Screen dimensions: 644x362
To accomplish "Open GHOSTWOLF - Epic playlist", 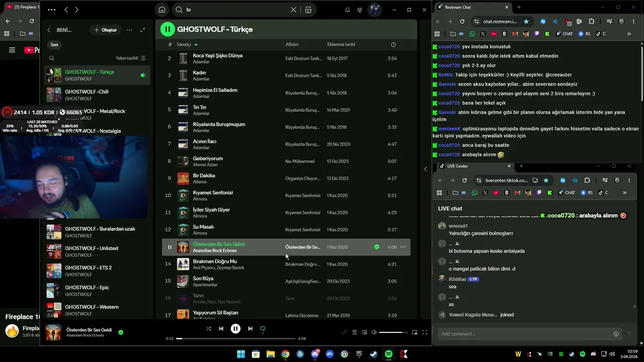I will tap(98, 291).
